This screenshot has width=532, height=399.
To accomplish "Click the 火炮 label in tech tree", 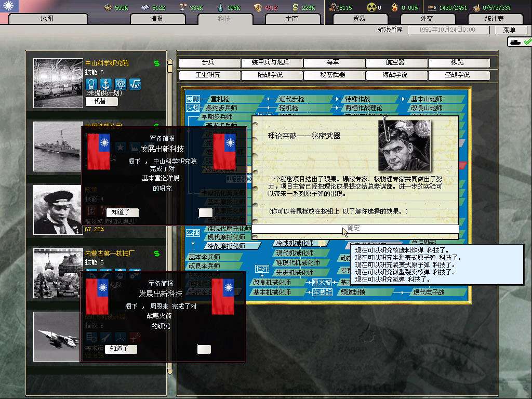I will (193, 108).
